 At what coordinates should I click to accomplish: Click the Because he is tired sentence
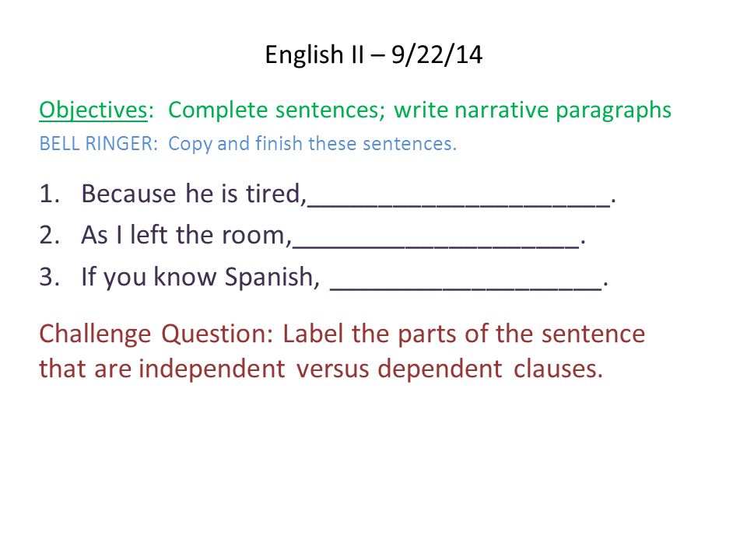coord(194,194)
